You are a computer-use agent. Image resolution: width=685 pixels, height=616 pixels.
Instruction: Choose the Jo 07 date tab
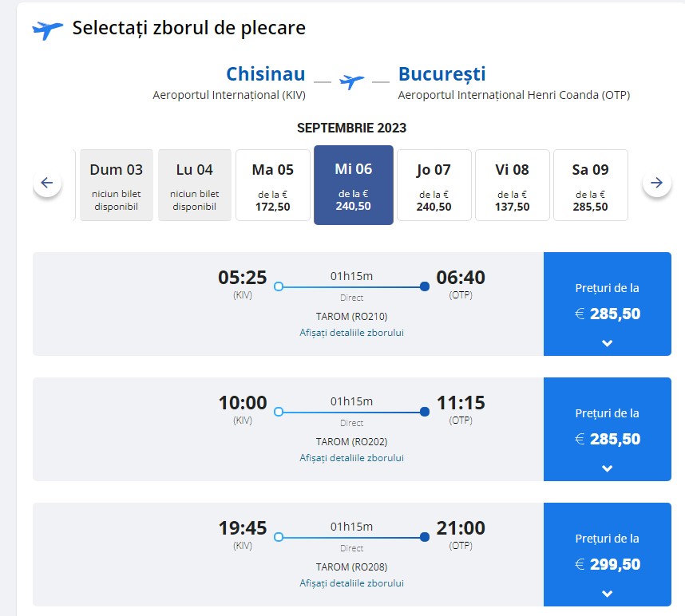coord(434,184)
